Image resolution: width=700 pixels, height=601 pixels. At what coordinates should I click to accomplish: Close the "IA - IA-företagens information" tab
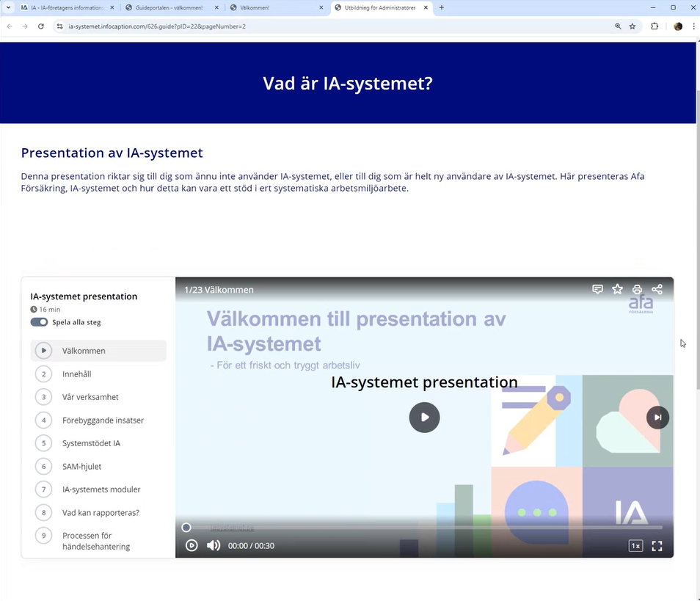tap(112, 7)
